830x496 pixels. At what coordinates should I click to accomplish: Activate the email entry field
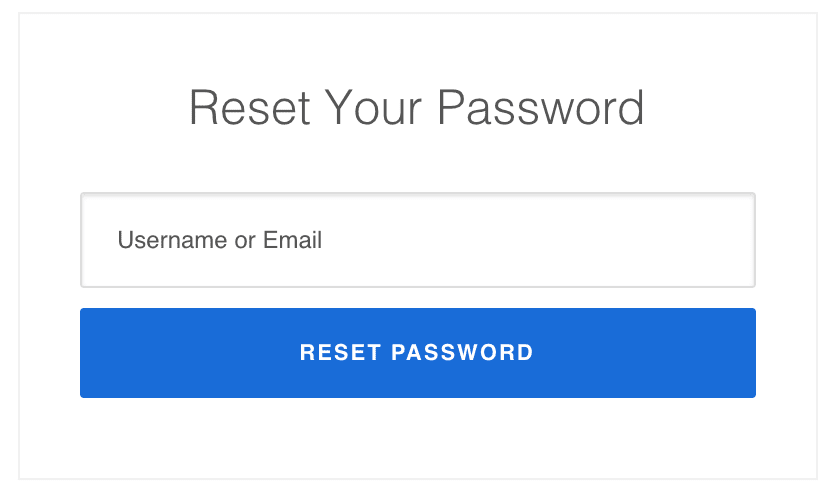(417, 240)
